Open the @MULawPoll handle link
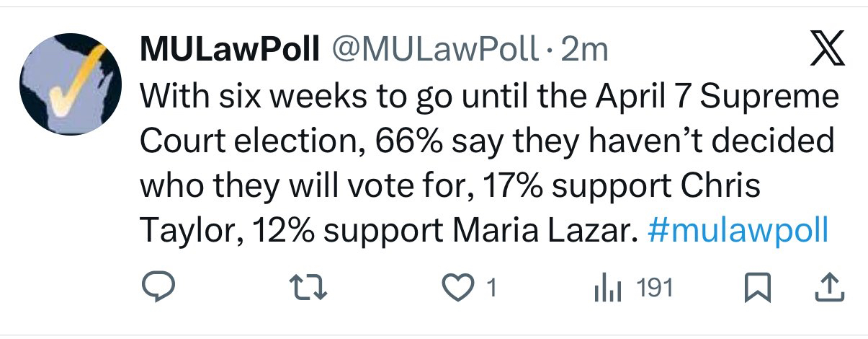This screenshot has height=339, width=868. pyautogui.click(x=434, y=50)
